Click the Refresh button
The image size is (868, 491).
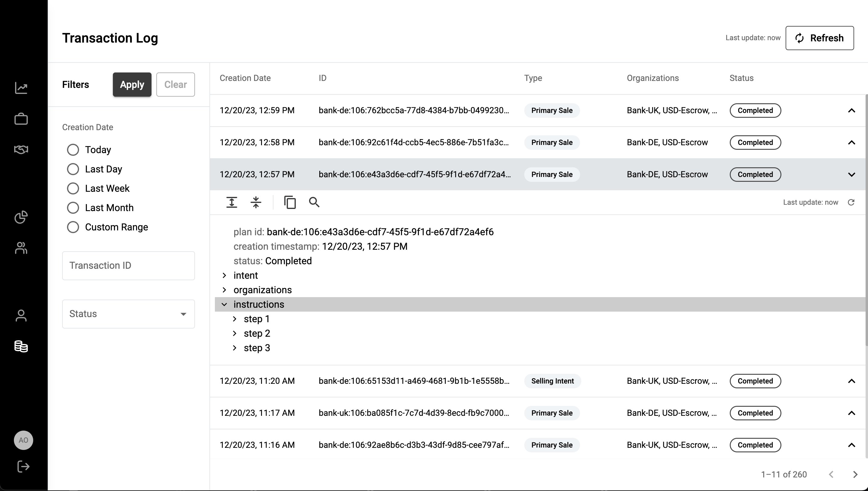pos(819,38)
